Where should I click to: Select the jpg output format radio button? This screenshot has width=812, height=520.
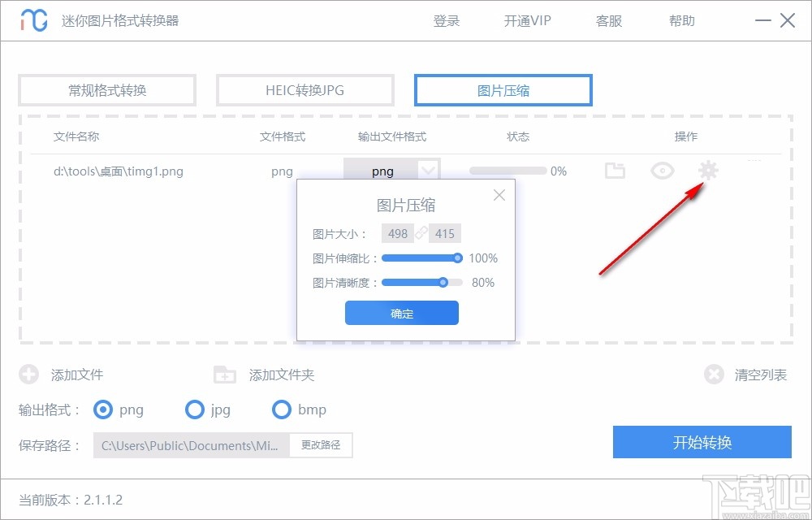click(x=195, y=410)
